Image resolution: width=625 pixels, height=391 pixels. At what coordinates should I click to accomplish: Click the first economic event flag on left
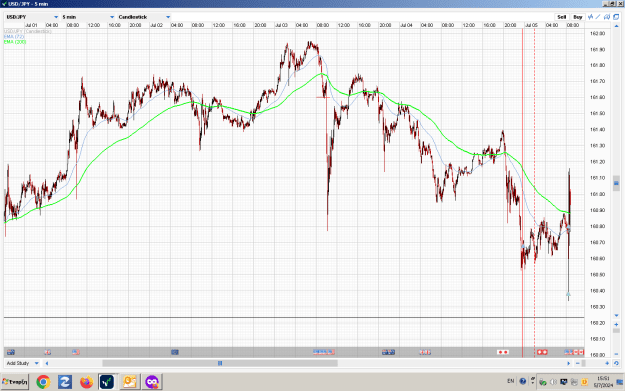[11, 352]
